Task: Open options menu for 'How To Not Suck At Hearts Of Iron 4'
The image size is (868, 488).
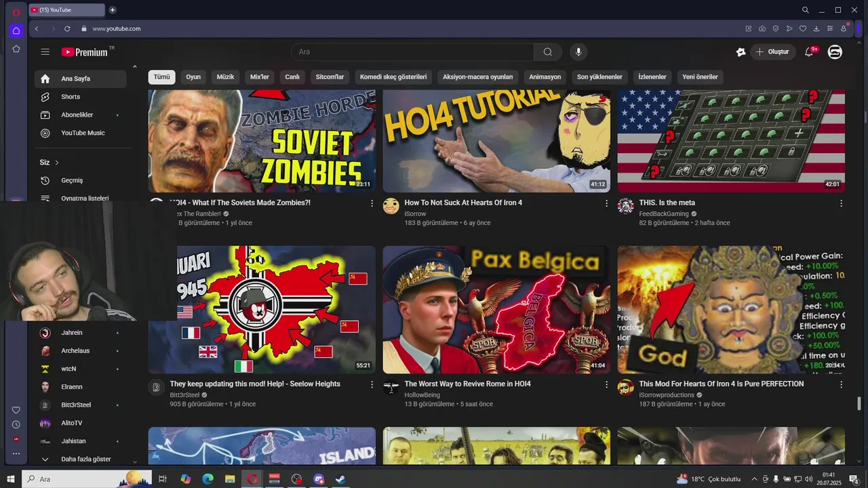Action: pyautogui.click(x=606, y=203)
